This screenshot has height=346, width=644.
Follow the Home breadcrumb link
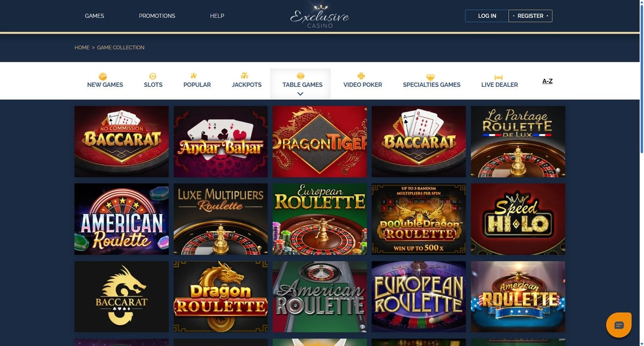(82, 48)
